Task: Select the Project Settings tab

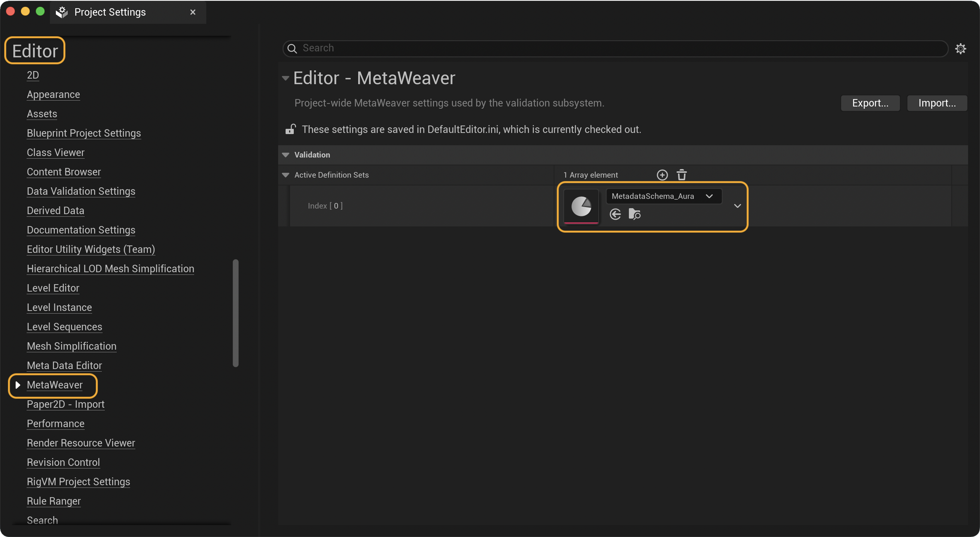Action: [110, 12]
